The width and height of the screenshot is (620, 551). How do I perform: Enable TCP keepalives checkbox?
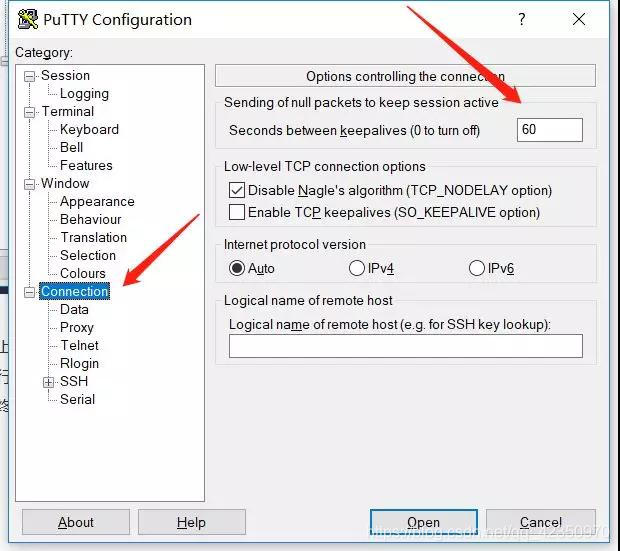236,212
